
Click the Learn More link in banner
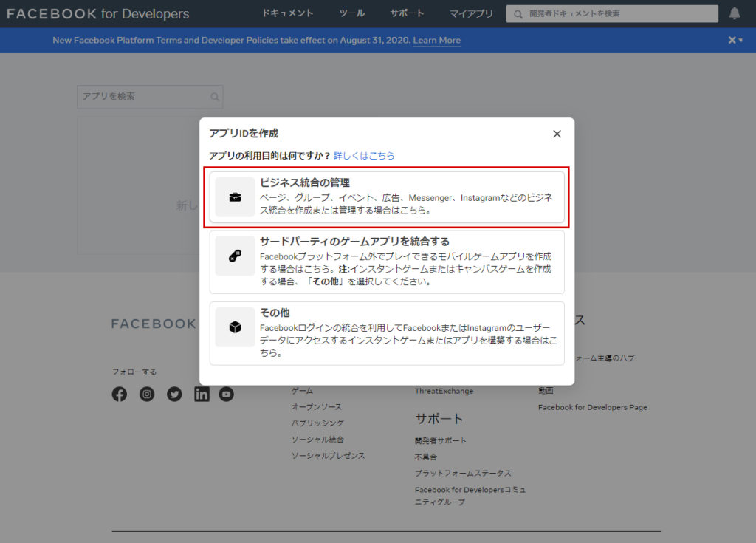point(436,41)
